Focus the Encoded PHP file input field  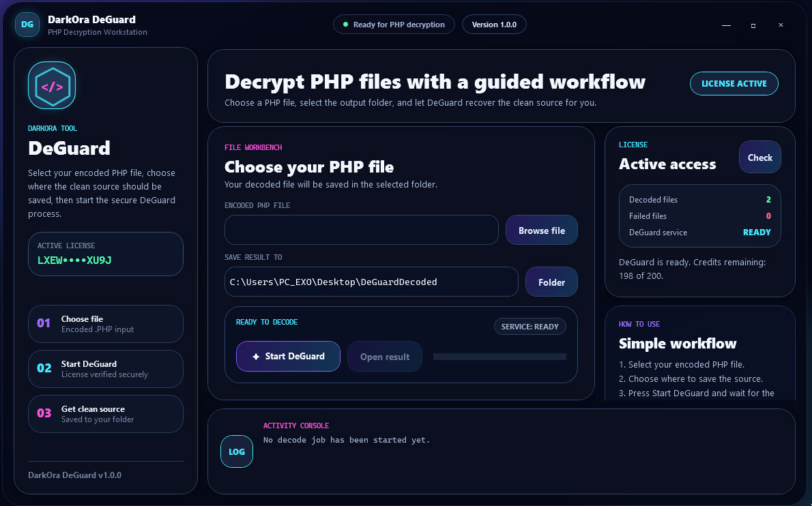point(362,230)
